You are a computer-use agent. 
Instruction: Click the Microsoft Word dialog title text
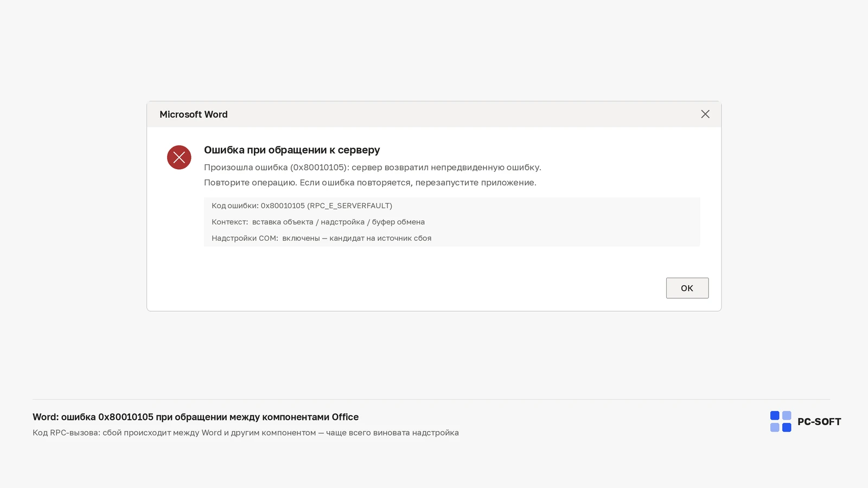coord(194,114)
